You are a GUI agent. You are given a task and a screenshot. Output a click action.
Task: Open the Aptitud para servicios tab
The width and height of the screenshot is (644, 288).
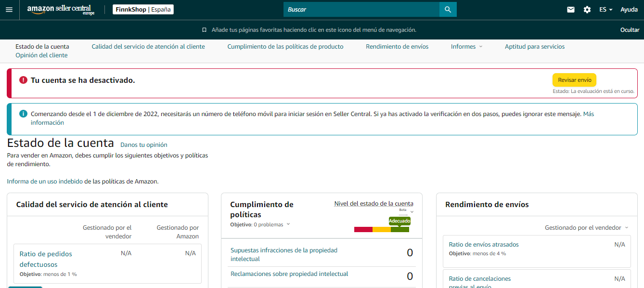point(535,47)
